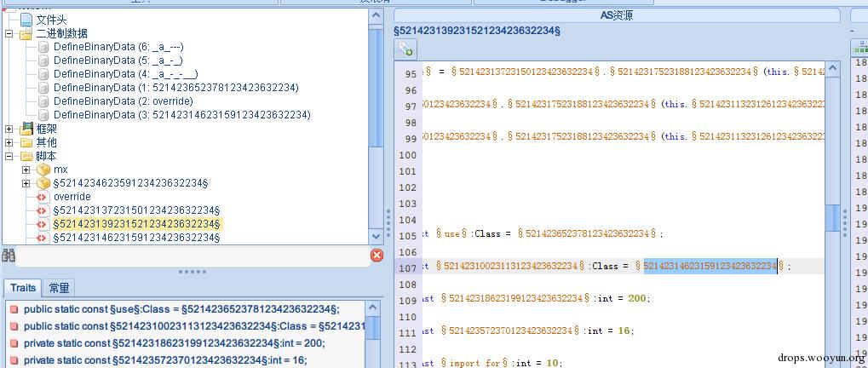868x368 pixels.
Task: Select trait private static const ...int = 200
Action: [175, 343]
